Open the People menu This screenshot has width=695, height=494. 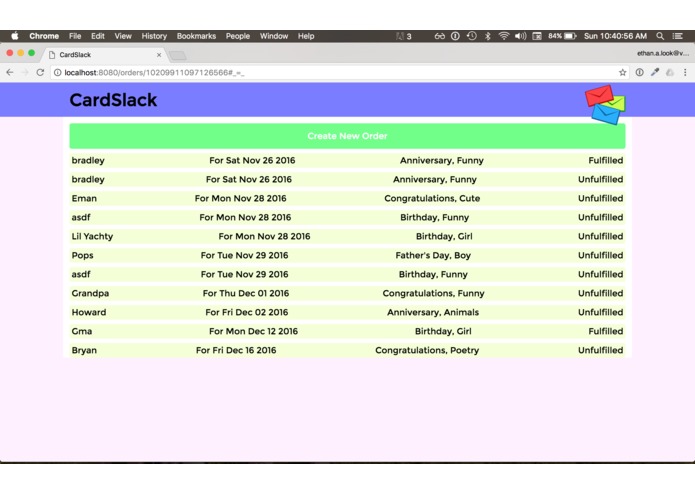point(238,36)
